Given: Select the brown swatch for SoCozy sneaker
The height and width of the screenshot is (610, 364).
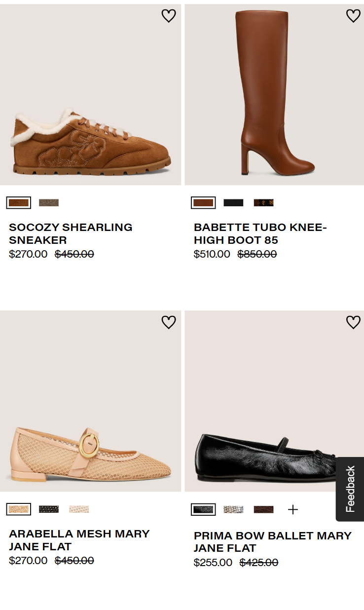Looking at the screenshot, I should [19, 203].
